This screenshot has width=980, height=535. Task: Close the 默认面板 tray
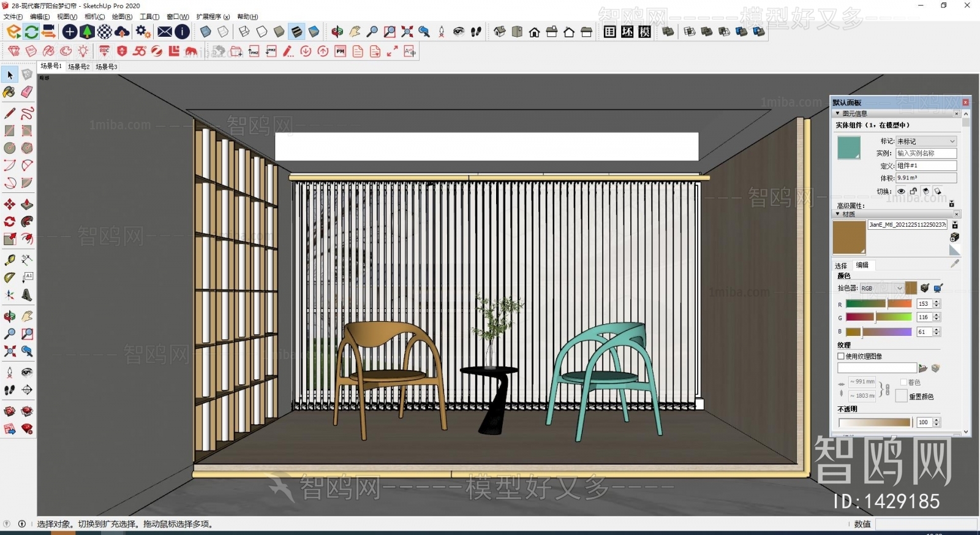(965, 102)
